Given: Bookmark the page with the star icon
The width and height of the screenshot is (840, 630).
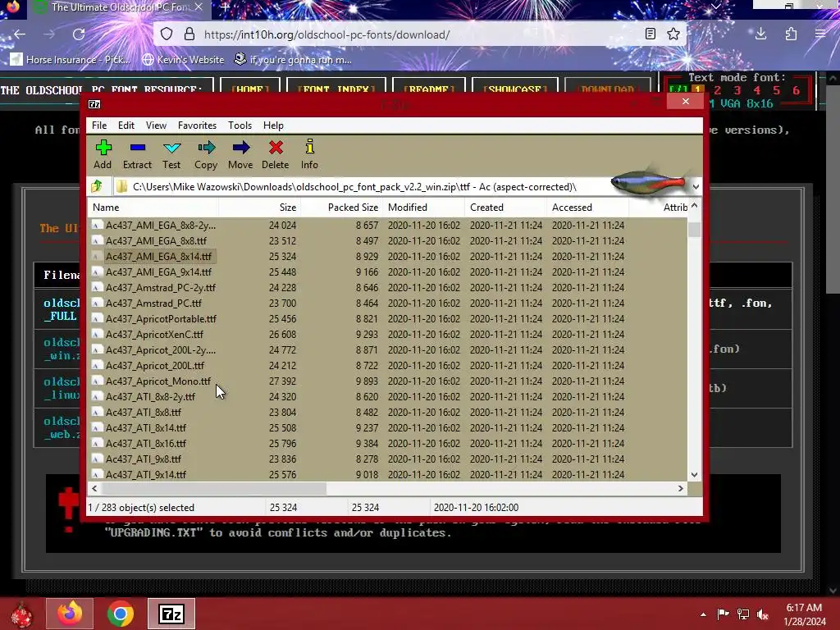Looking at the screenshot, I should tap(673, 34).
